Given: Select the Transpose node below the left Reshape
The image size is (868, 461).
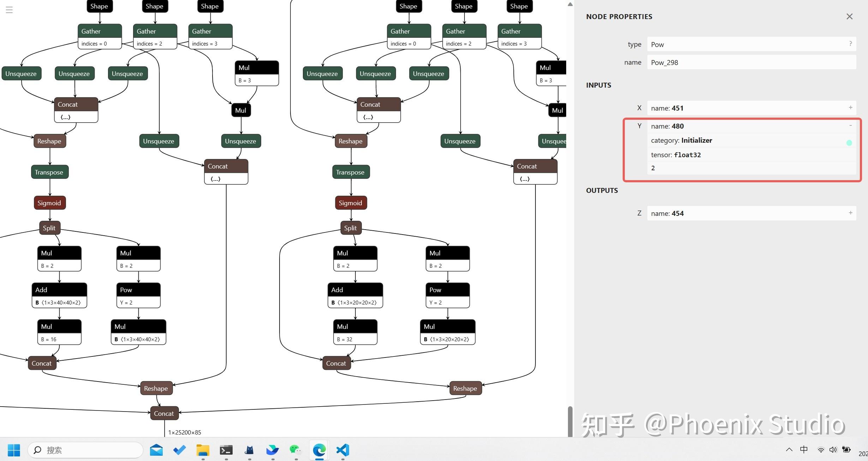Looking at the screenshot, I should pos(49,172).
